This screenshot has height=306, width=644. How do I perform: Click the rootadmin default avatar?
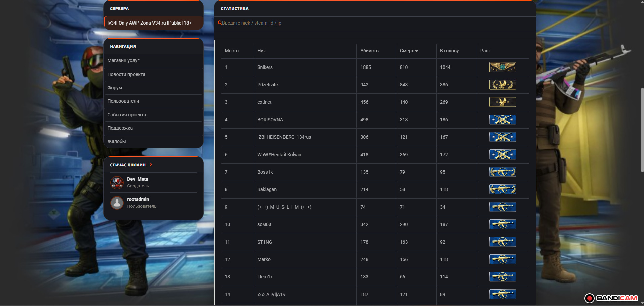click(117, 203)
